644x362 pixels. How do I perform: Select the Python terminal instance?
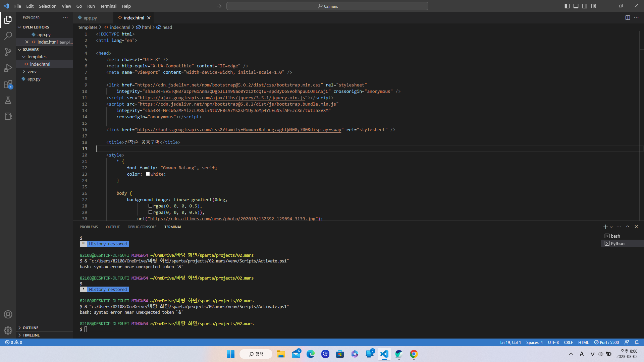(622, 244)
